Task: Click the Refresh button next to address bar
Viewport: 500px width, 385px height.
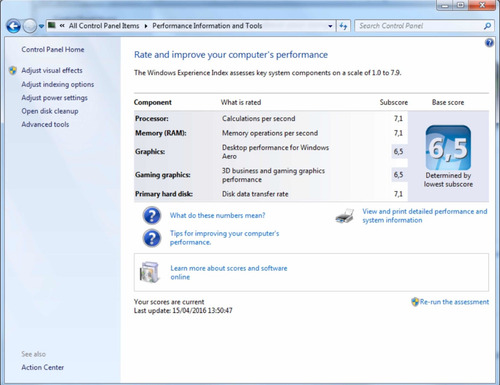Action: pos(343,26)
